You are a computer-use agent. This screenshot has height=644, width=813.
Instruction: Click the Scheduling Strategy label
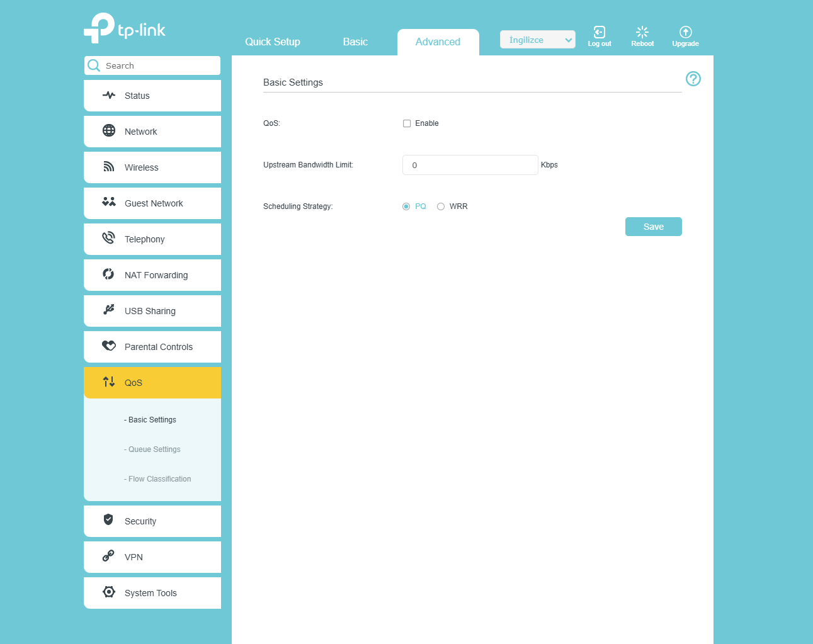298,206
